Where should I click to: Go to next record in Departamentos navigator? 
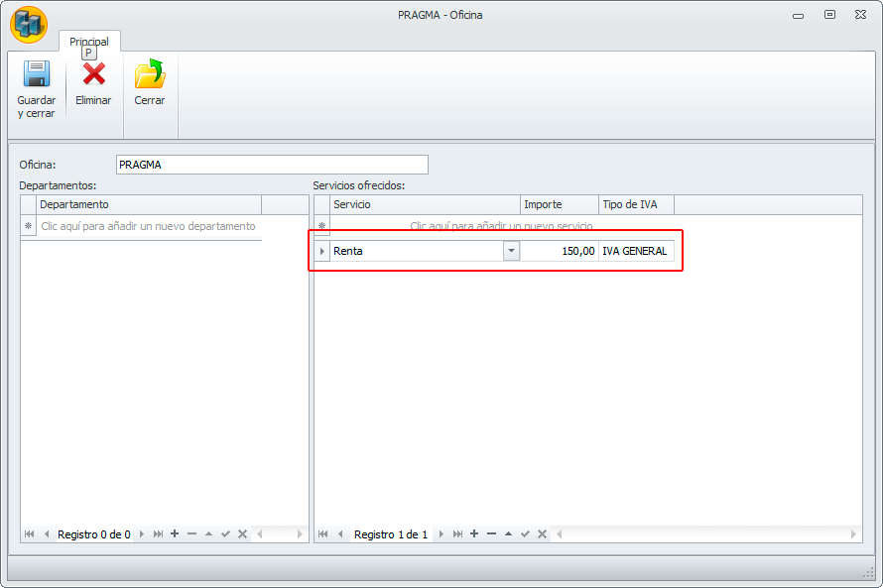tap(141, 534)
